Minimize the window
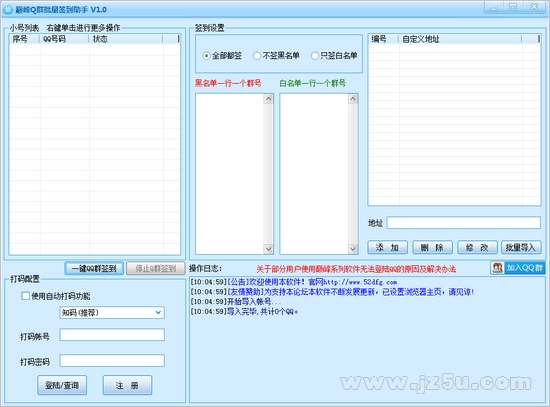This screenshot has width=550, height=407. pyautogui.click(x=494, y=7)
